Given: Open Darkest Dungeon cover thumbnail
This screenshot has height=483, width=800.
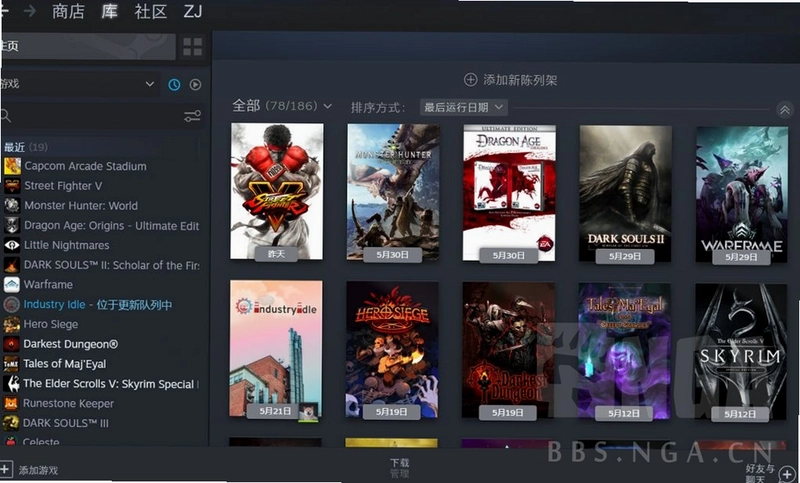Looking at the screenshot, I should pos(508,350).
